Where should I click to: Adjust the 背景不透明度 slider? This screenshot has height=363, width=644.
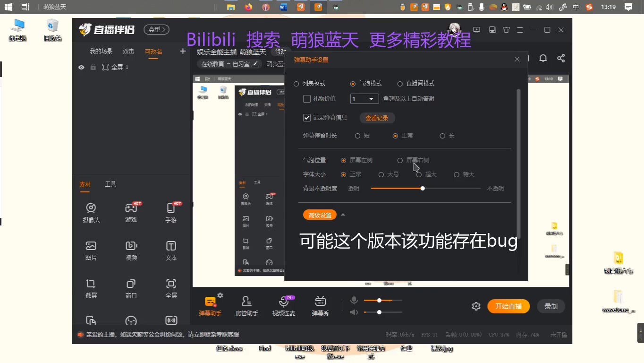click(x=426, y=188)
